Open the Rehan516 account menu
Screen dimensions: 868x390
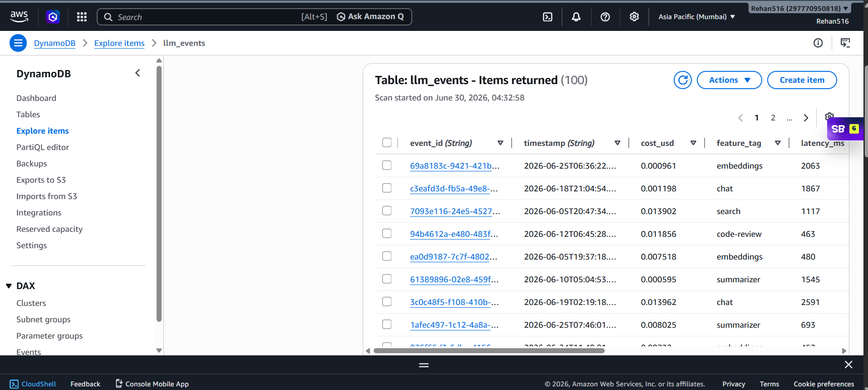(x=799, y=9)
